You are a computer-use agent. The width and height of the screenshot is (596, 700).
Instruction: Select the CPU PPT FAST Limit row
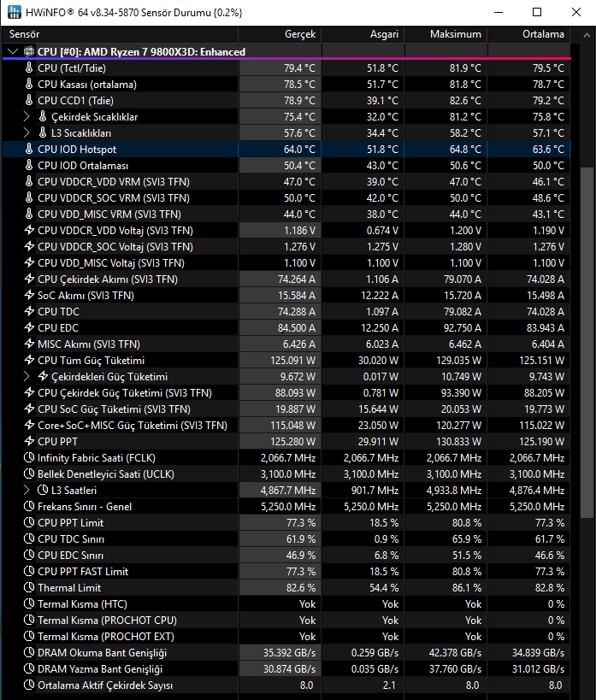click(x=286, y=572)
